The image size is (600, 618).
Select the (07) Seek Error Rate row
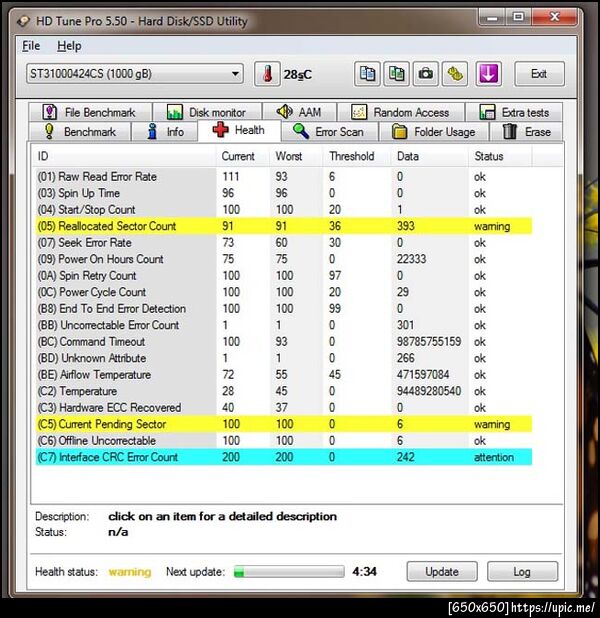[283, 243]
